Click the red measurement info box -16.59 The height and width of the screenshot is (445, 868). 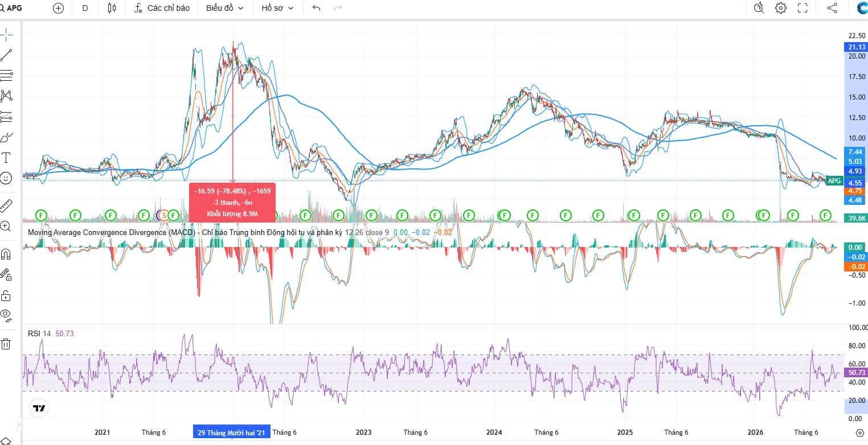point(232,203)
